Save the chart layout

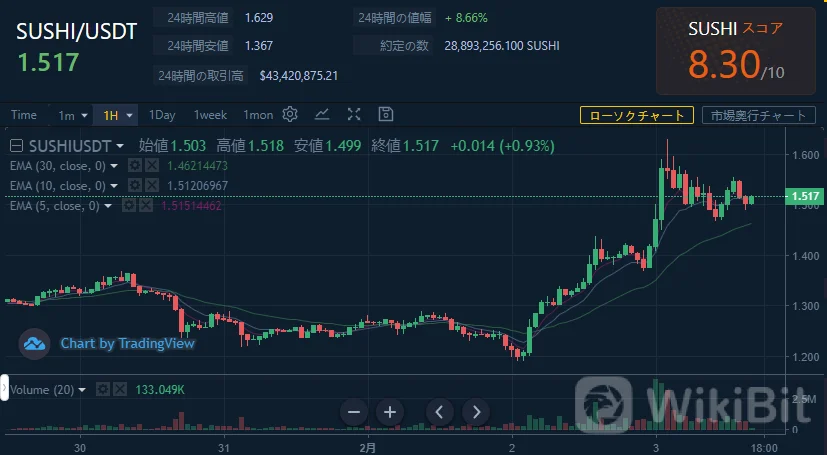coord(386,114)
